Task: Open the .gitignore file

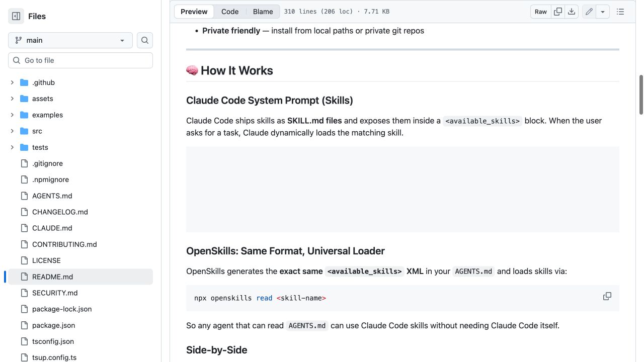Action: tap(47, 163)
